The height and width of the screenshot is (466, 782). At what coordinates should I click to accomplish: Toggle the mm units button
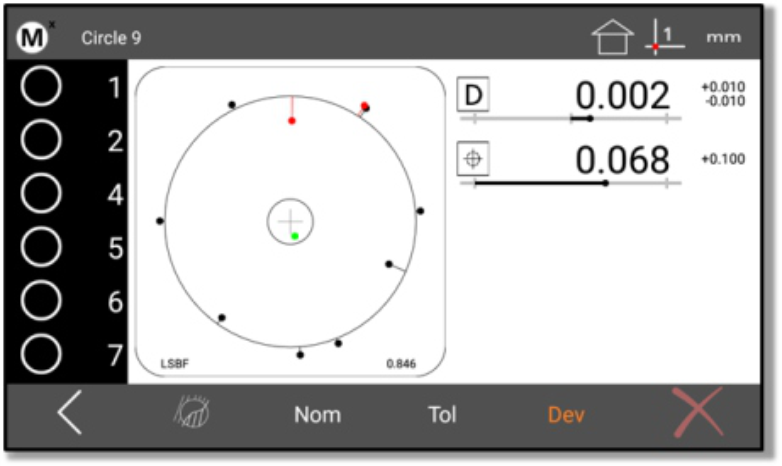click(724, 38)
